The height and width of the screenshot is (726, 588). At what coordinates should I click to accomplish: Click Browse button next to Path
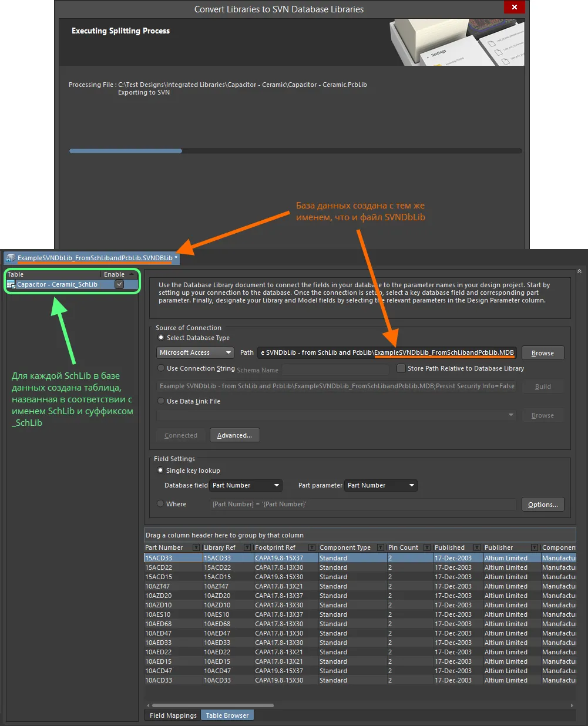[543, 353]
